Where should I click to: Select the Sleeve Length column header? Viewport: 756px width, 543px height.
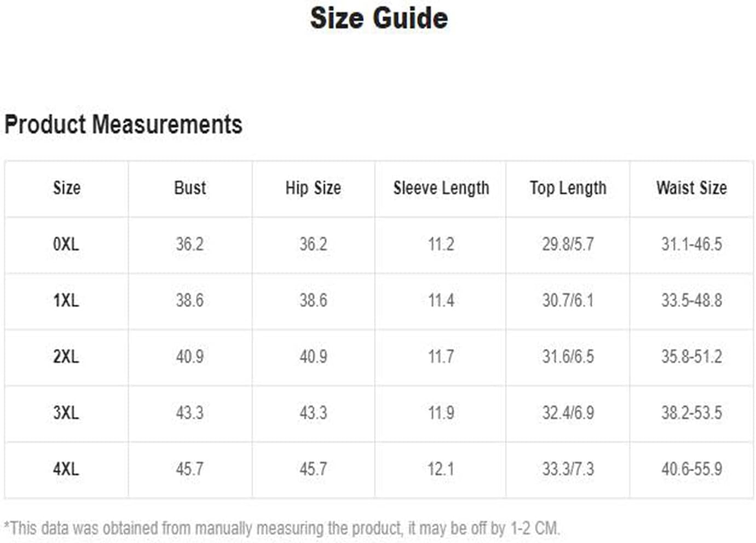(441, 188)
